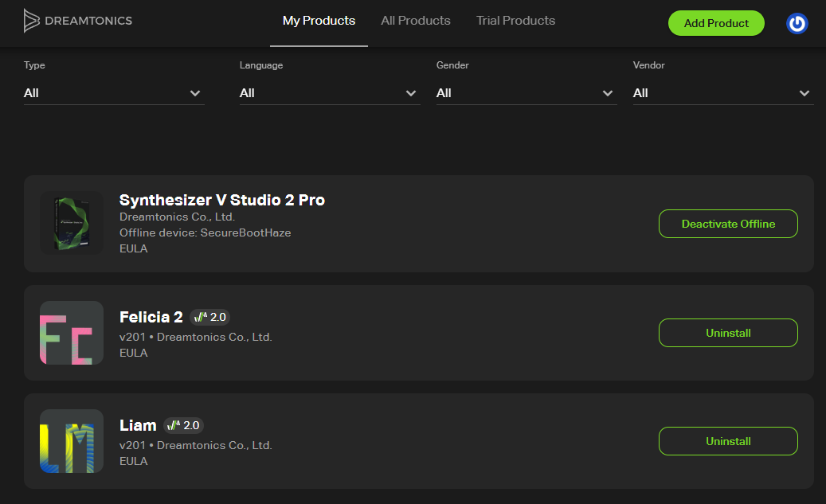Click the 2.0 version badge beside Liam
The image size is (826, 504).
183,425
